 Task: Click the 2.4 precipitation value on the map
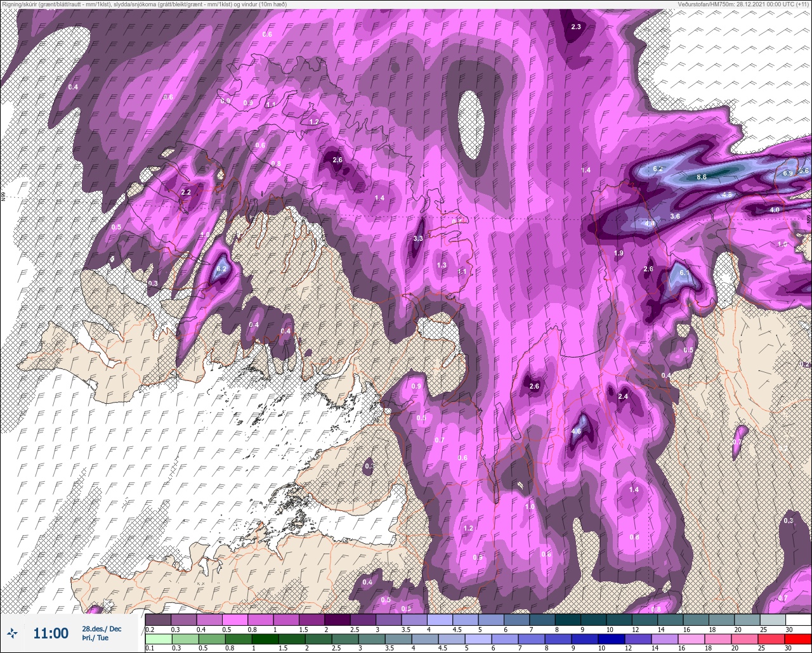(x=622, y=396)
